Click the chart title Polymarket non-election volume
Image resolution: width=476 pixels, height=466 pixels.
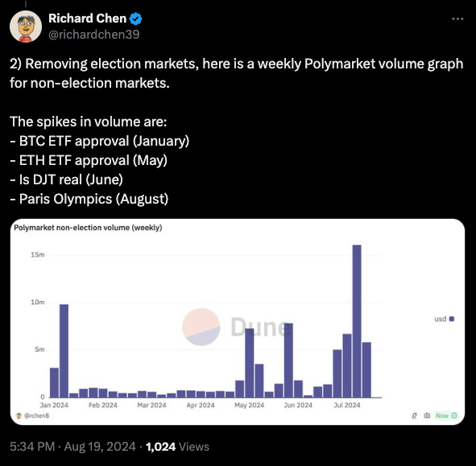[88, 228]
